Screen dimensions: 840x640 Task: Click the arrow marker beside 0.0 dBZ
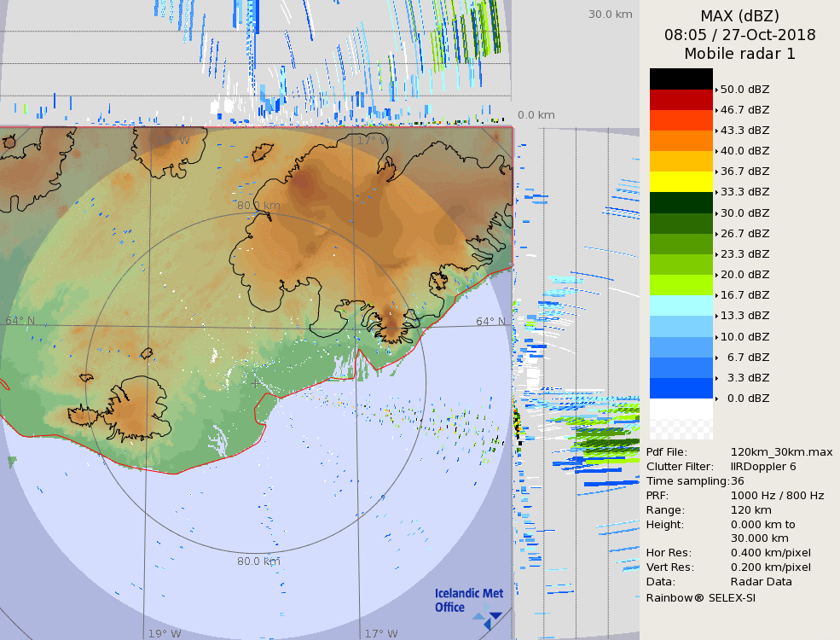click(716, 399)
